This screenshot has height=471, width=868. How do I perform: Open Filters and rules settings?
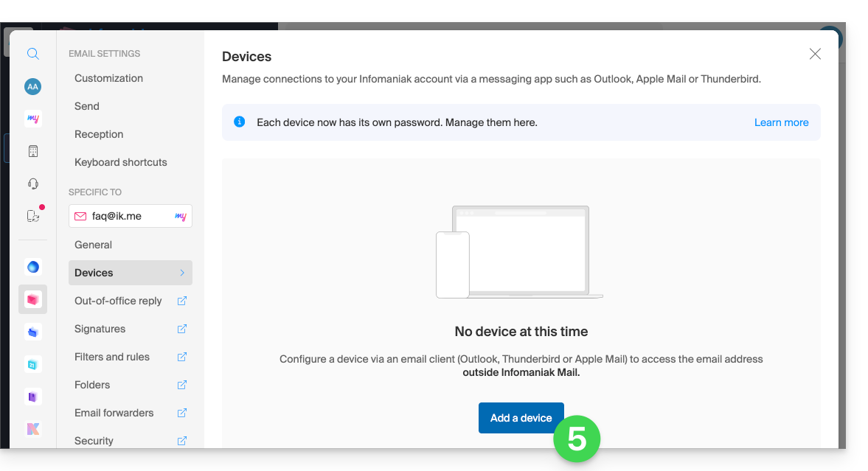(x=112, y=357)
